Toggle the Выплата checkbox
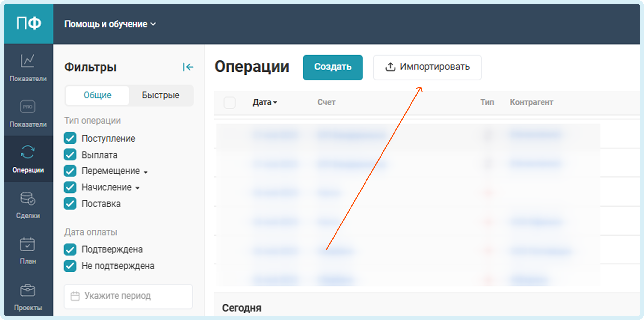Screen dimensions: 644x320 (70, 155)
